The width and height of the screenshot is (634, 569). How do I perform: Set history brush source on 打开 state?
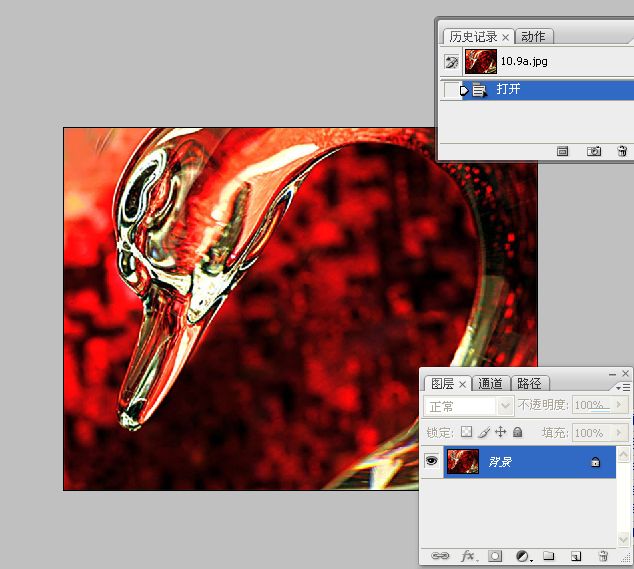point(451,89)
